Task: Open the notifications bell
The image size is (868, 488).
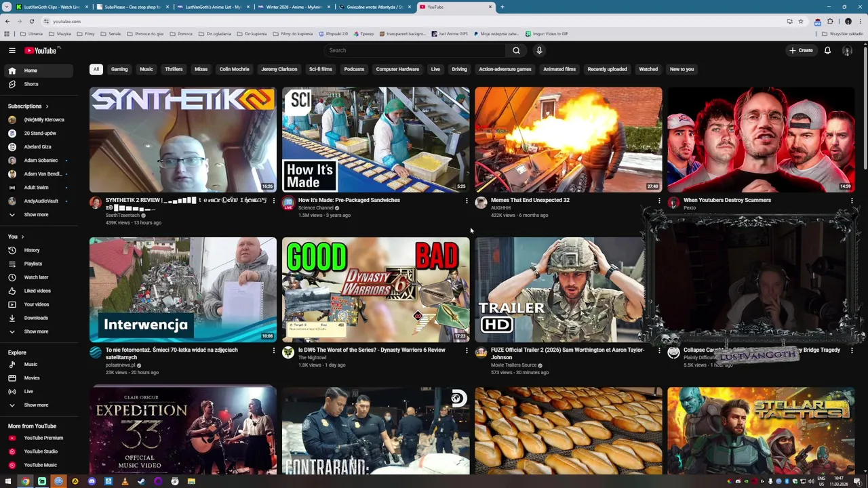Action: point(827,50)
